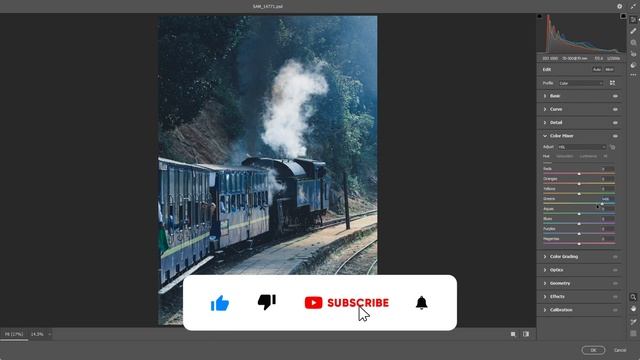Switch to the All tab in Color Mixer
Viewport: 640px width, 360px height.
(605, 156)
